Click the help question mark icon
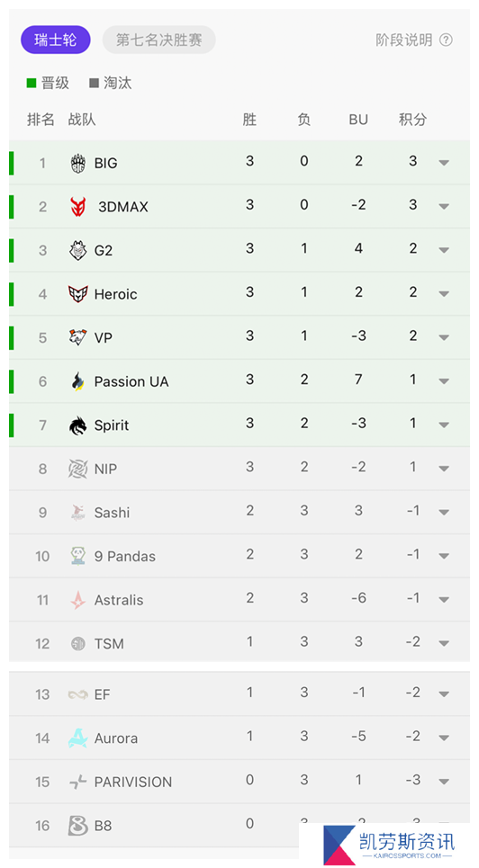The width and height of the screenshot is (479, 868). click(x=446, y=40)
